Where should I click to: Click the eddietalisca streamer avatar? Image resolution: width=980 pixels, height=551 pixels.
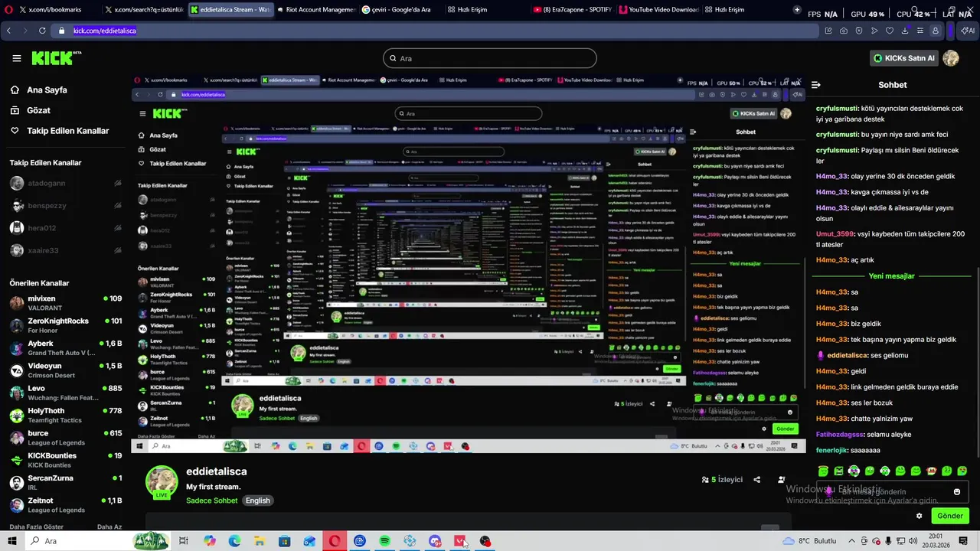pyautogui.click(x=162, y=481)
